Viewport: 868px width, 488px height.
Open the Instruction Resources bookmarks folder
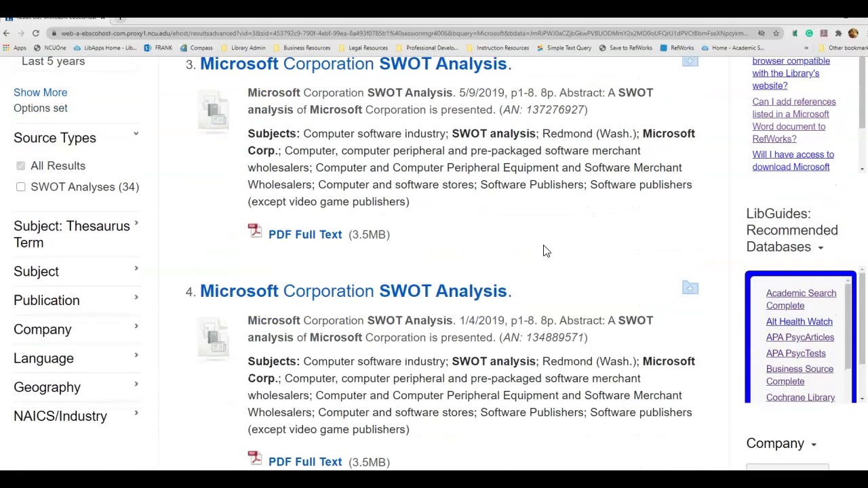tap(497, 48)
